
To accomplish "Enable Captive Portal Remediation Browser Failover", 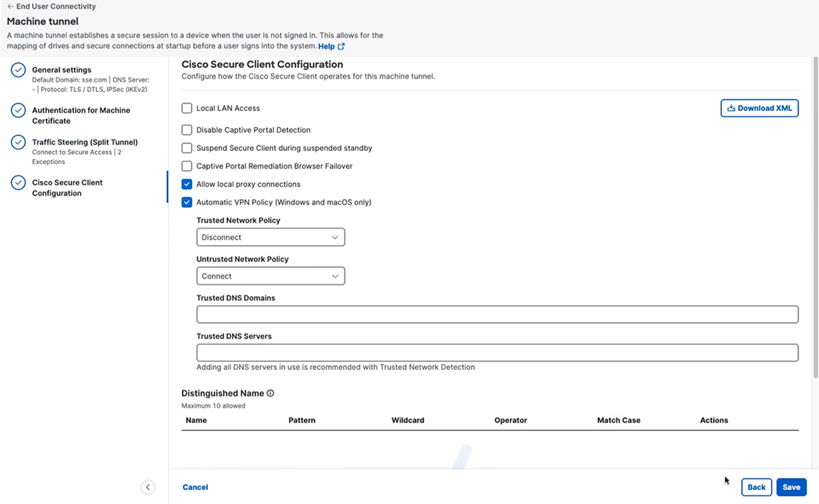I will coord(187,166).
